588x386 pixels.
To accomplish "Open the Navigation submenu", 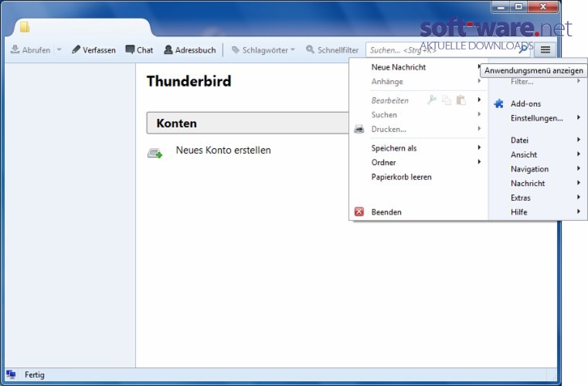I will coord(537,169).
